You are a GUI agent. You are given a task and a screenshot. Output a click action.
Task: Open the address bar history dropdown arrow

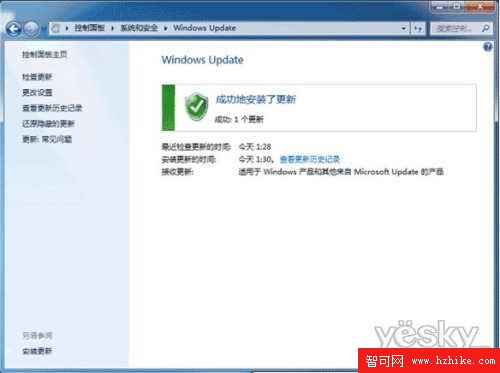[x=404, y=29]
